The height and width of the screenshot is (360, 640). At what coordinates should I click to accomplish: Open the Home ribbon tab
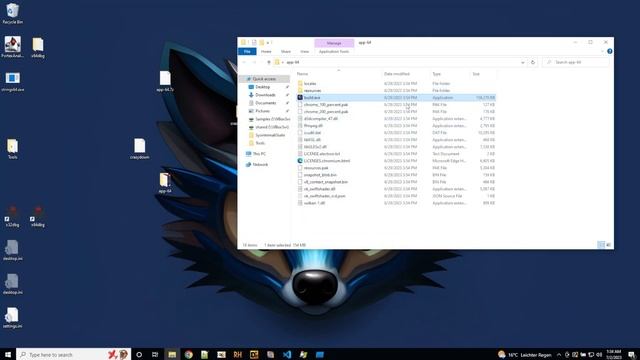point(266,51)
